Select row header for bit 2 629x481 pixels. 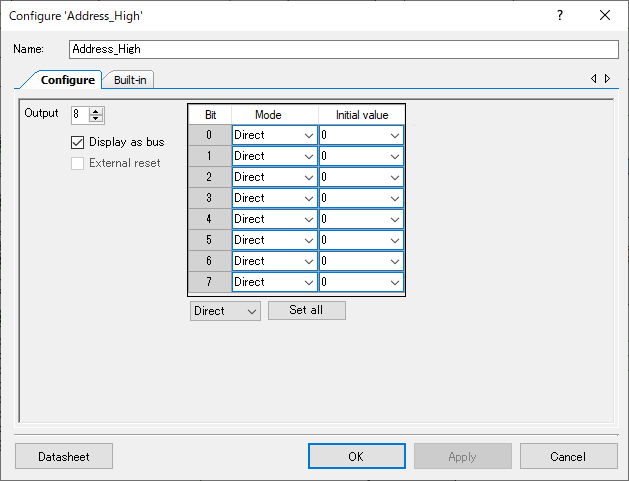click(210, 177)
